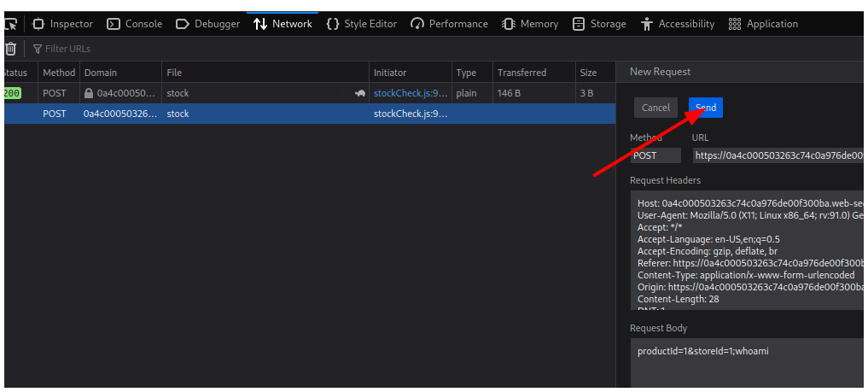Open the Storage tab
The height and width of the screenshot is (392, 868).
(599, 24)
